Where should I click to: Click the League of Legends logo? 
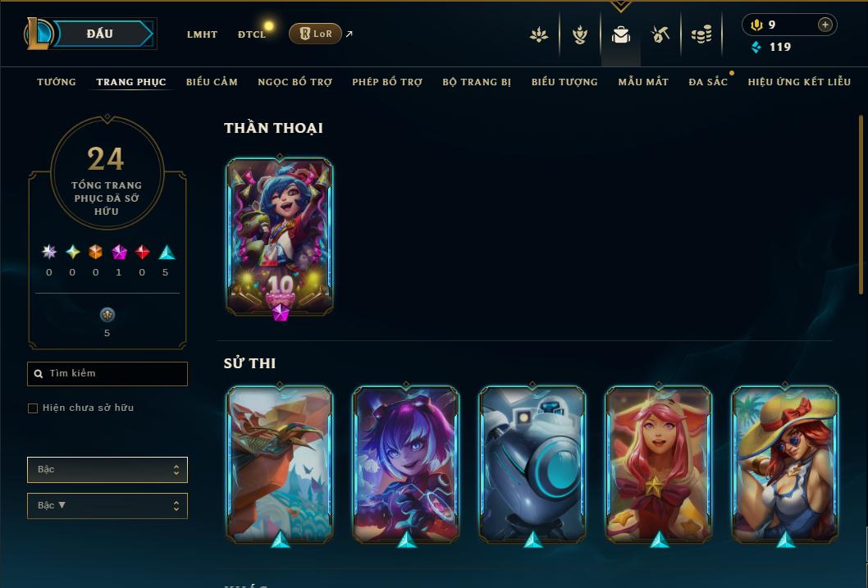(x=38, y=33)
